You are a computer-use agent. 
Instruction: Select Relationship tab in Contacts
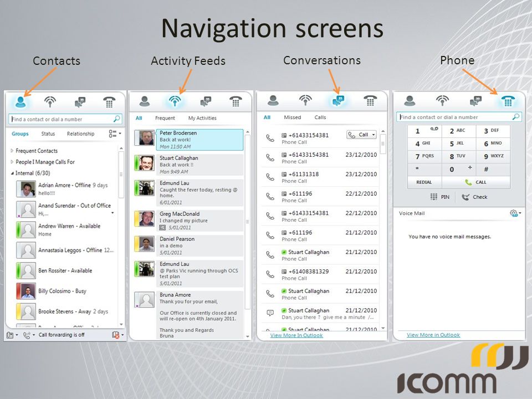[80, 134]
